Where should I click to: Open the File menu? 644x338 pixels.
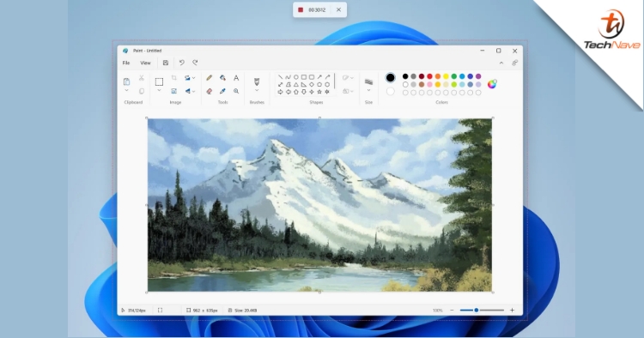pos(126,63)
